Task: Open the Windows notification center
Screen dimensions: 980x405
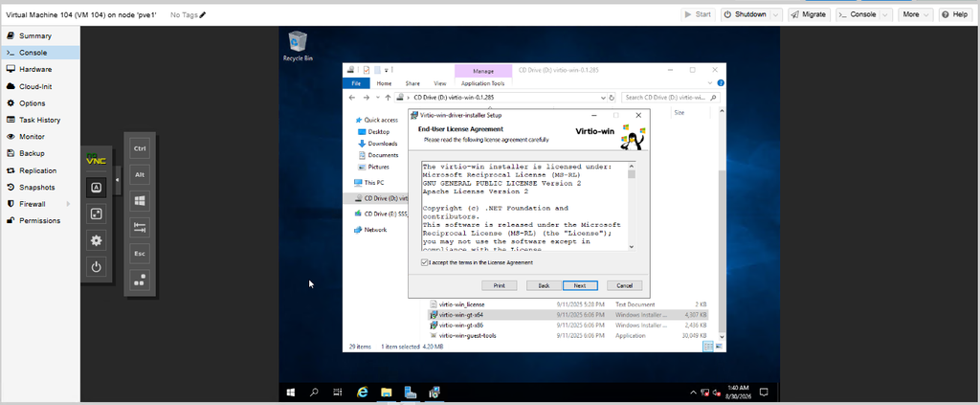Action: coord(763,393)
